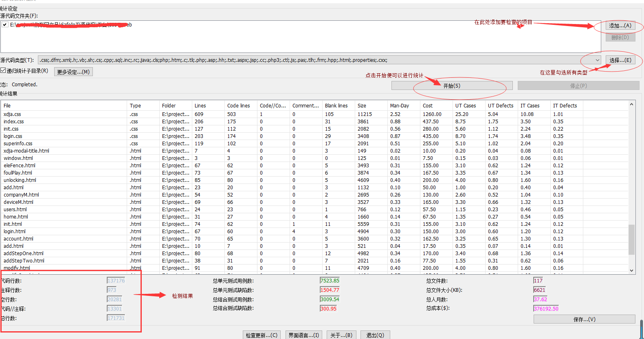Open the 关于...(B) about dialog
The image size is (644, 339).
(x=341, y=335)
